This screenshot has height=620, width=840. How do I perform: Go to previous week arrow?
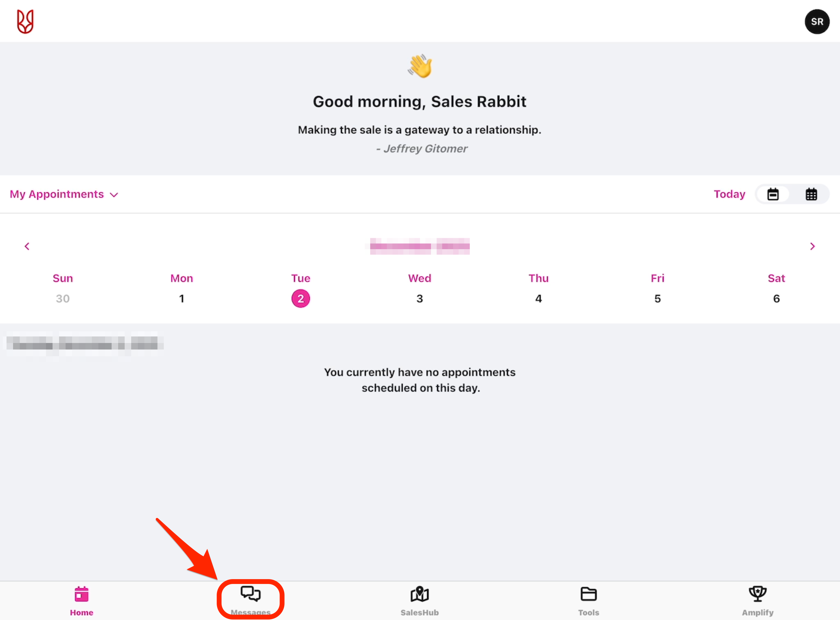[27, 246]
